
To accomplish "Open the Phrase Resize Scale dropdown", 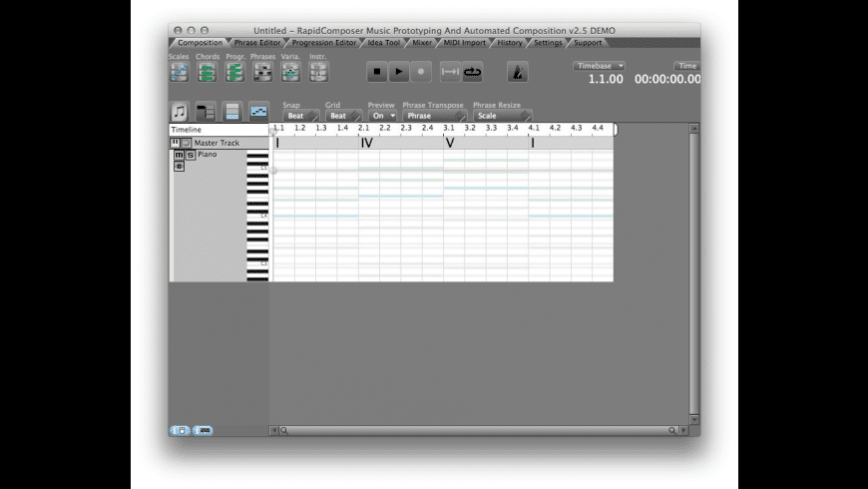I will point(502,116).
